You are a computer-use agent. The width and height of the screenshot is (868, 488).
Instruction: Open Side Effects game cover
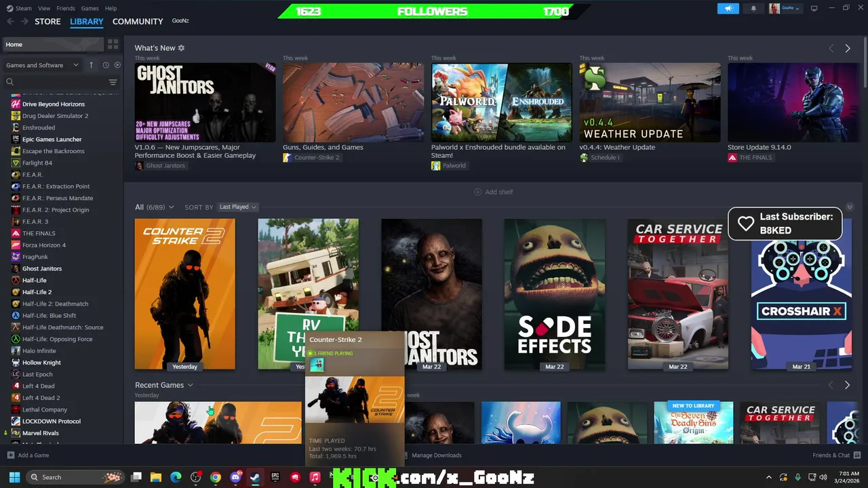click(554, 294)
